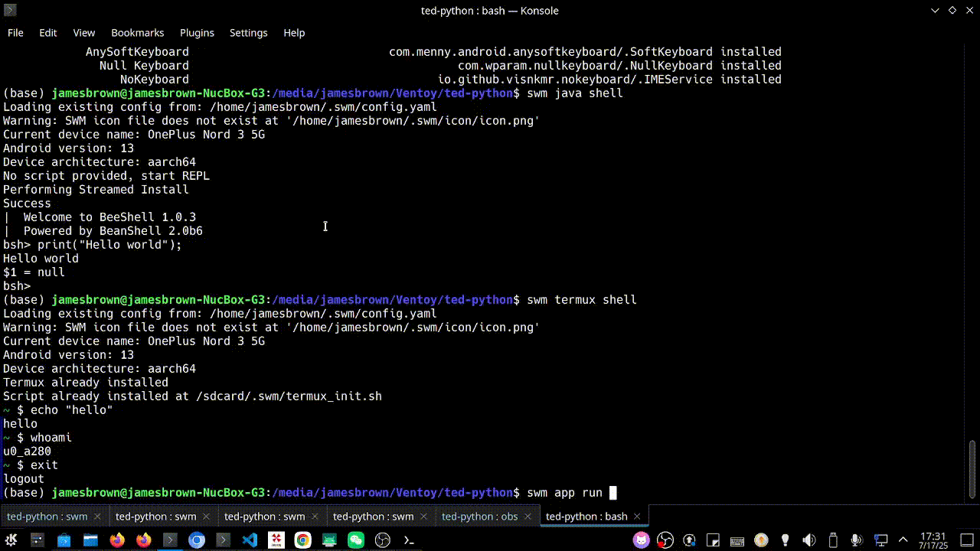Mute the microphone via its tray icon
Image resolution: width=980 pixels, height=551 pixels.
[x=855, y=540]
